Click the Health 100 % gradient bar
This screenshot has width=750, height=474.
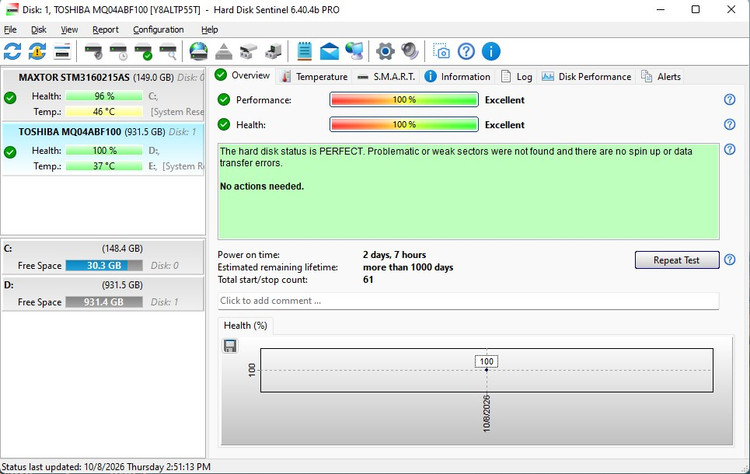pyautogui.click(x=404, y=124)
